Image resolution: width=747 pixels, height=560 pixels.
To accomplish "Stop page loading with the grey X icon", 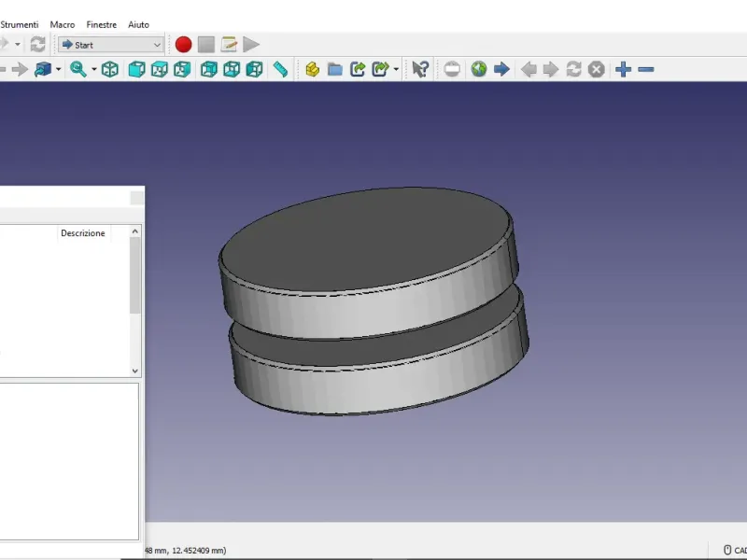I will point(597,69).
